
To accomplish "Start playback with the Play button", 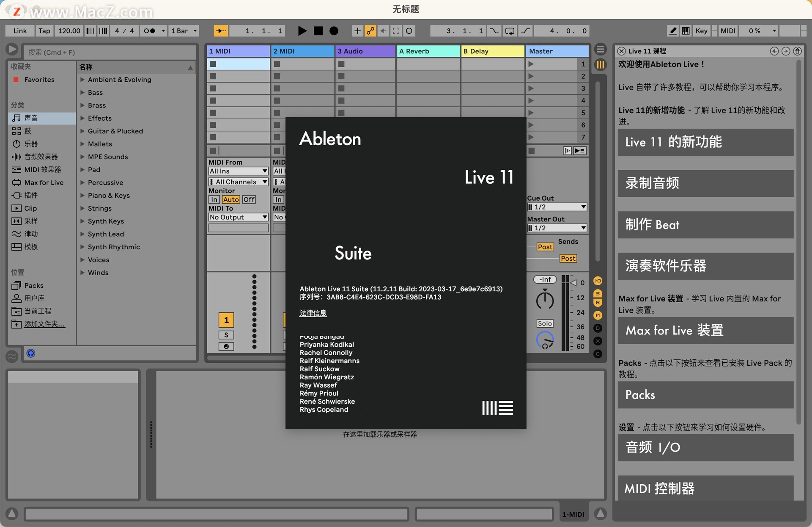I will point(302,31).
